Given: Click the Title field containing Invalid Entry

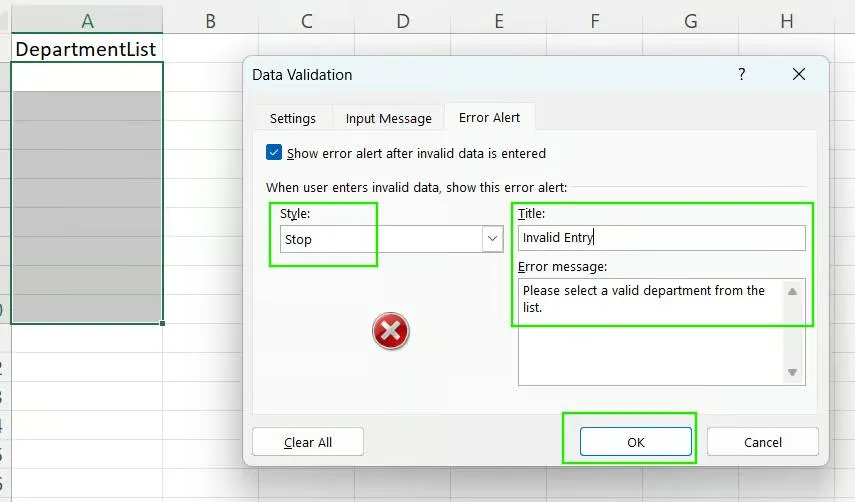Looking at the screenshot, I should pyautogui.click(x=661, y=238).
